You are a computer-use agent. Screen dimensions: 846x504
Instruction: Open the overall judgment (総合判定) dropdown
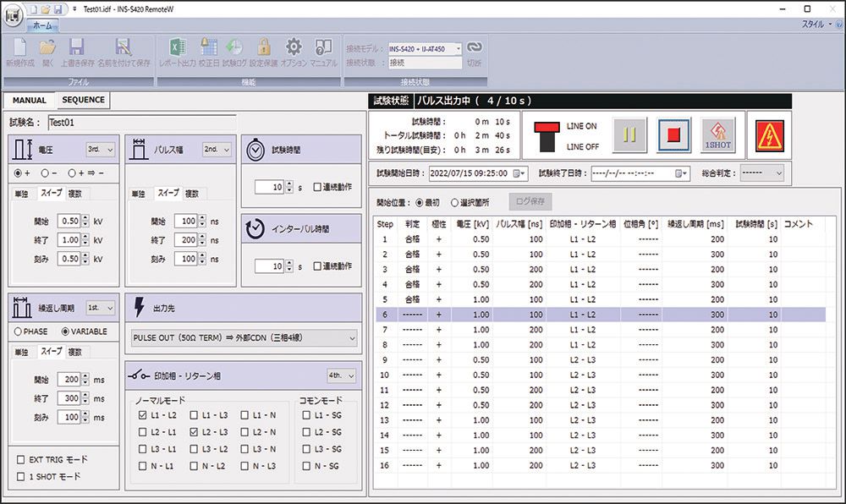point(761,173)
